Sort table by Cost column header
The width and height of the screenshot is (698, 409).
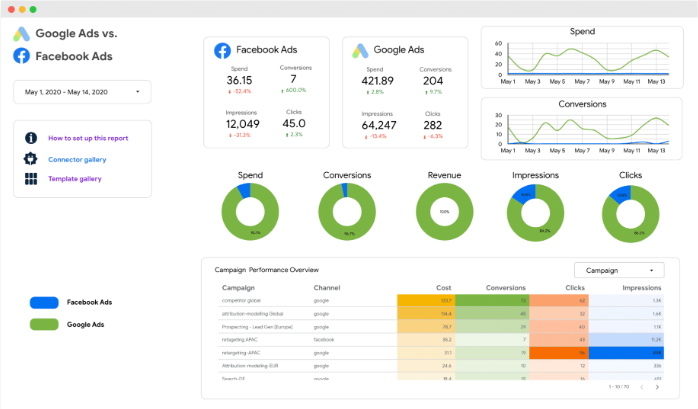(443, 288)
